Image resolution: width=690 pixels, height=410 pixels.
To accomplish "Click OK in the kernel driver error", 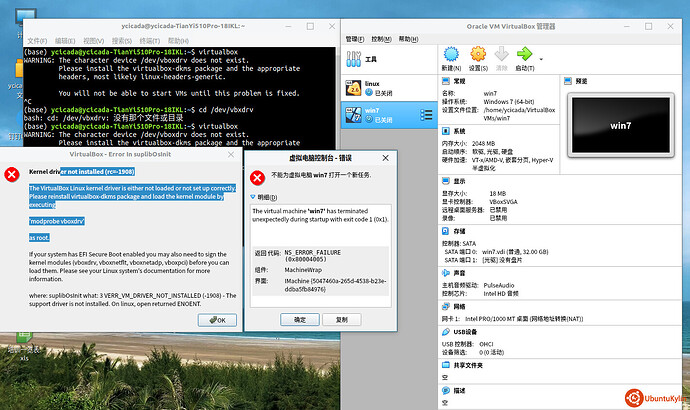I will point(219,319).
